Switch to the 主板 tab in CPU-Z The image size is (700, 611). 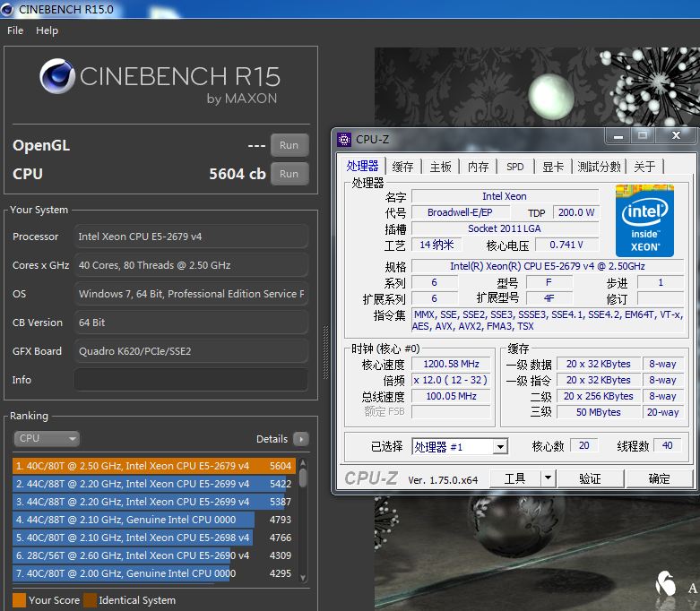[441, 167]
